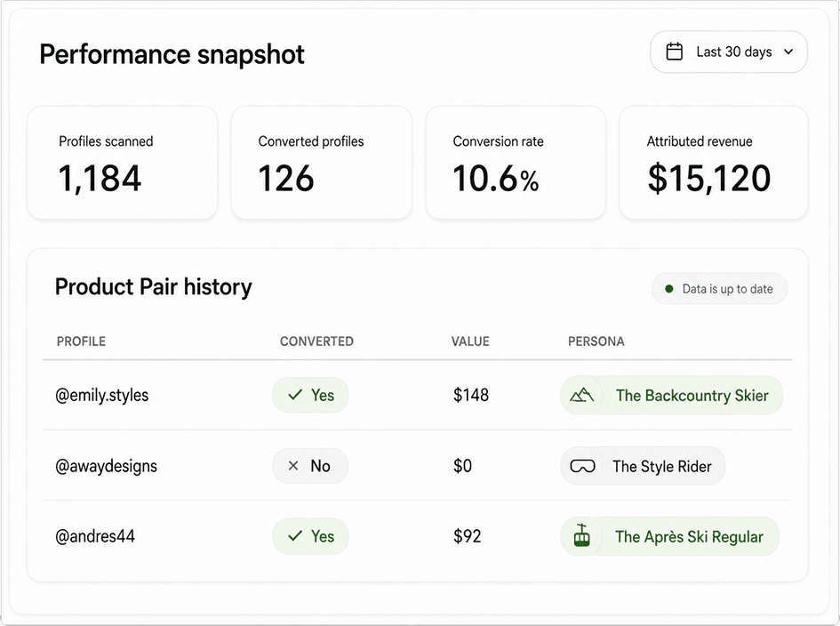The height and width of the screenshot is (626, 840).
Task: Click the checkmark icon in andres44 row
Action: tap(295, 536)
